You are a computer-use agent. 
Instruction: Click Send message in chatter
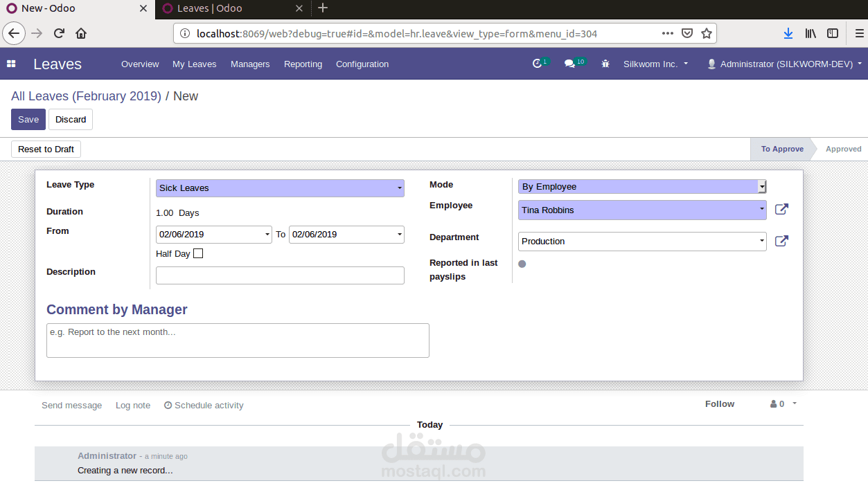tap(71, 406)
